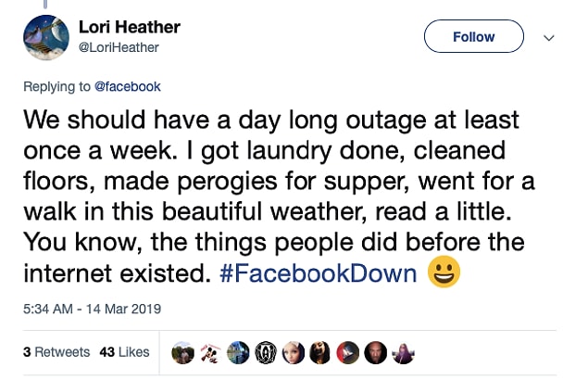View the 43 Likes list
588x380 pixels.
coord(124,352)
